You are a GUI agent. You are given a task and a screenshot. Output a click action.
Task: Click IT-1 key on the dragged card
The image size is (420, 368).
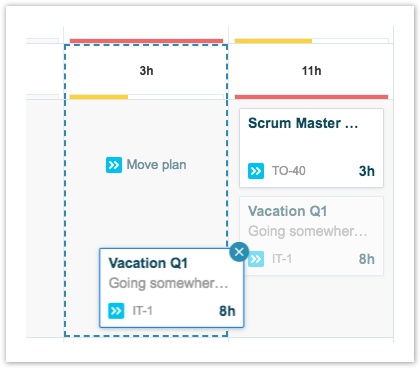(143, 311)
